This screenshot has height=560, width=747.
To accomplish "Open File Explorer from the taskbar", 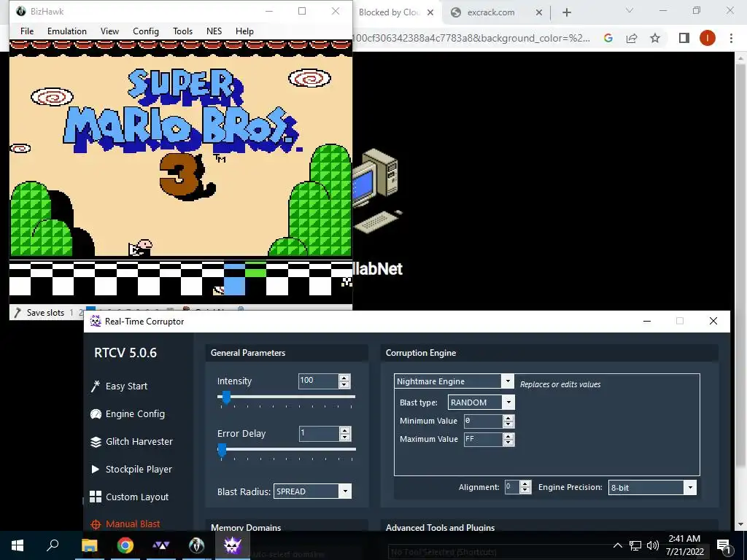I will point(89,545).
